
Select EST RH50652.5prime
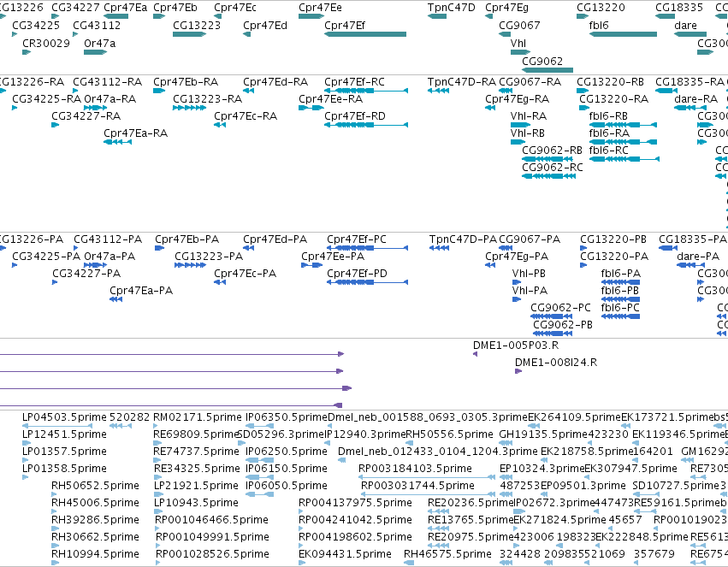click(x=55, y=494)
